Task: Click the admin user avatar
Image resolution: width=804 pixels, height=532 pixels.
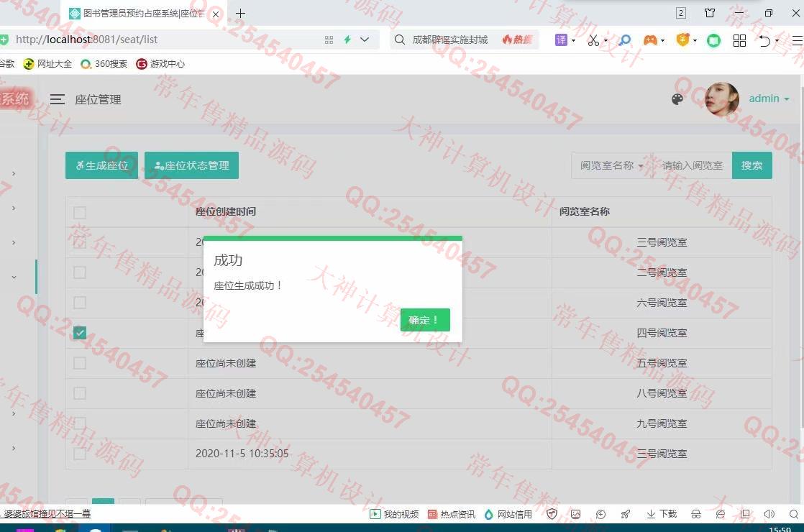Action: pos(722,99)
